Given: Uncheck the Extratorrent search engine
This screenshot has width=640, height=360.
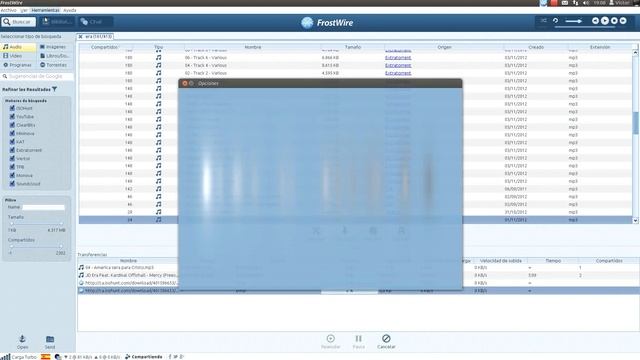Looking at the screenshot, I should click(x=12, y=150).
